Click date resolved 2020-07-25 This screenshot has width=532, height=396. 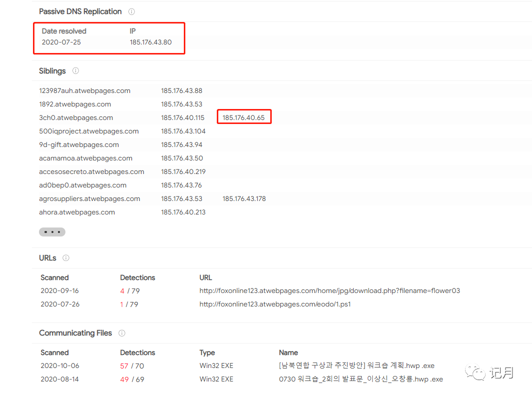click(x=61, y=42)
